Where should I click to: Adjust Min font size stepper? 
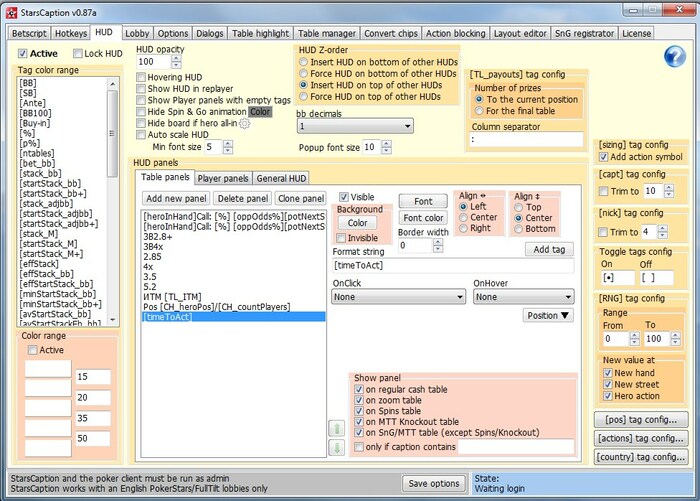228,147
